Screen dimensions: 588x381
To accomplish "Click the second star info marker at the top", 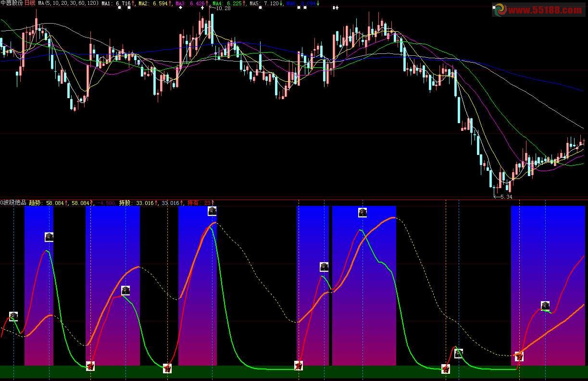I will [128, 8].
